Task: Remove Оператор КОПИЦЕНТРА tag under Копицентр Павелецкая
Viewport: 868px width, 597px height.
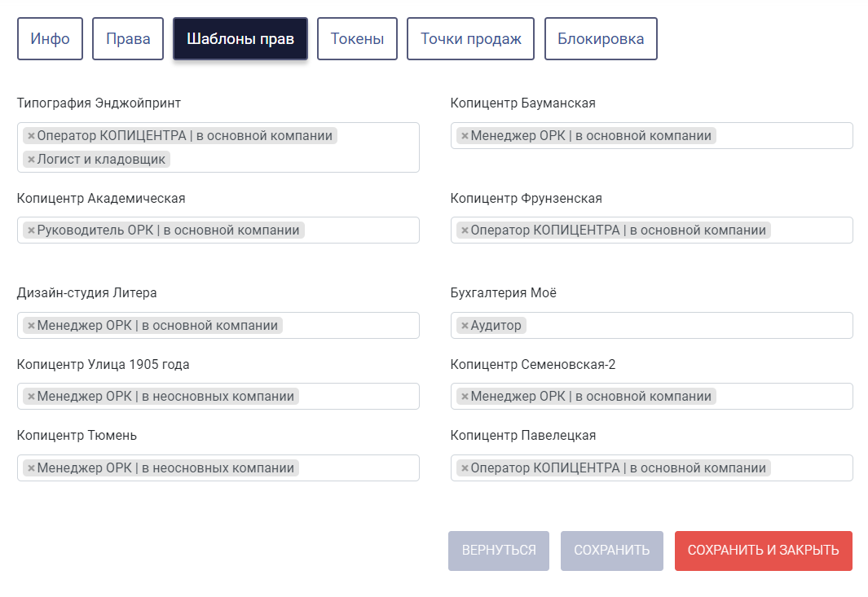Action: 465,468
